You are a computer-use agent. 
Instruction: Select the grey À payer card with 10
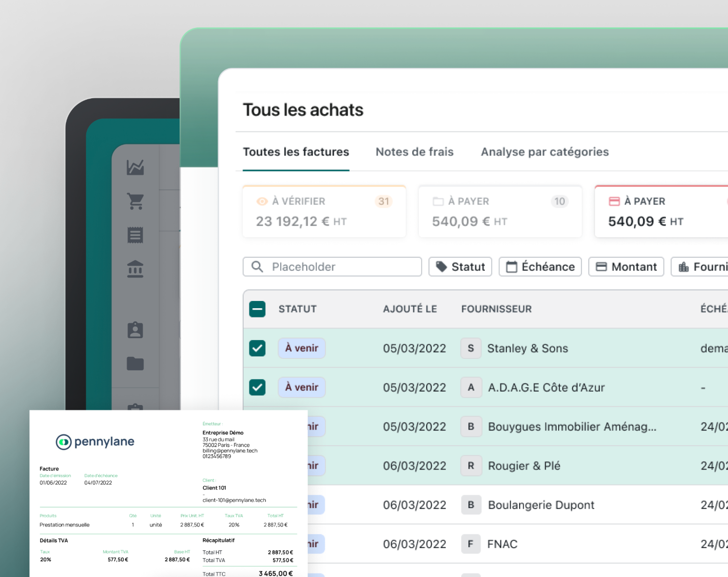click(x=500, y=211)
